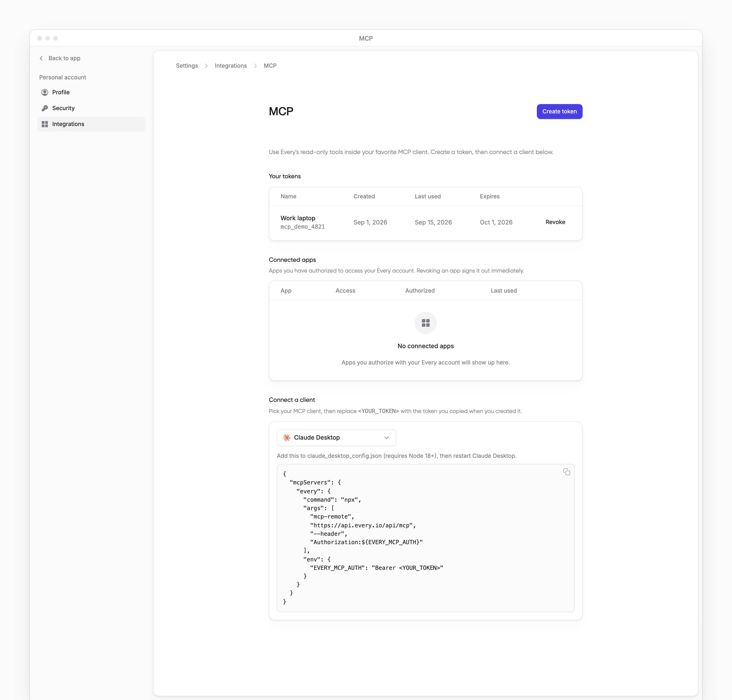Image resolution: width=732 pixels, height=700 pixels.
Task: Revoke the Work laptop token
Action: (555, 222)
